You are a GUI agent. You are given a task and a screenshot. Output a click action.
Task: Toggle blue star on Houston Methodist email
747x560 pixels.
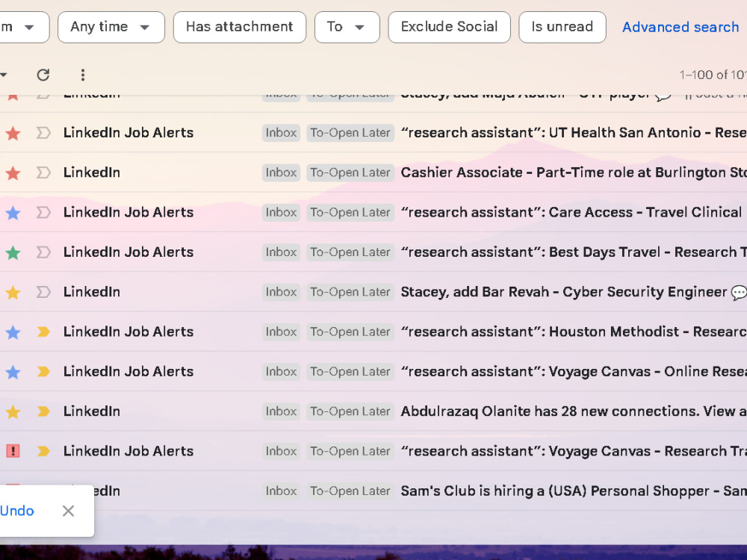(13, 332)
